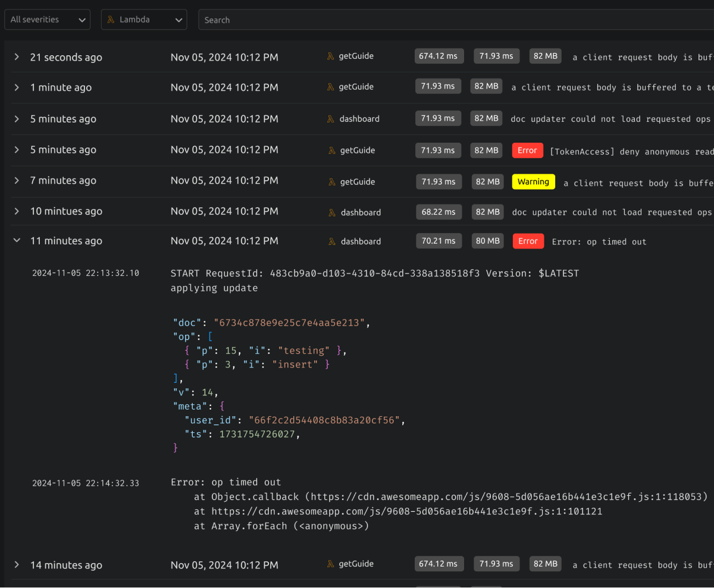
Task: Click the 'Error: op timed out' stack trace heading
Action: (226, 482)
